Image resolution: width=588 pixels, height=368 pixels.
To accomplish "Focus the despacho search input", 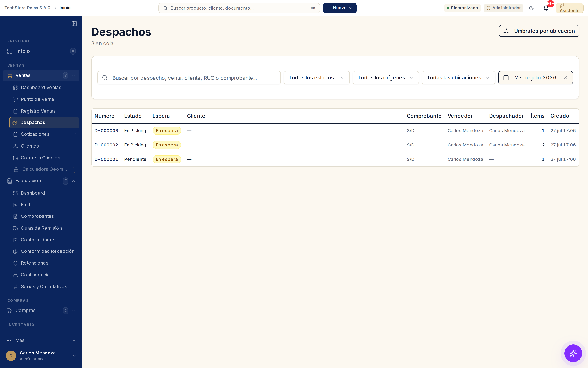I will coord(189,78).
